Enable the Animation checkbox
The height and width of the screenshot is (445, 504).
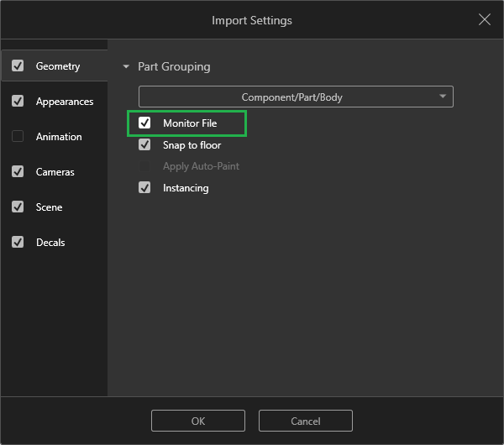(x=18, y=136)
